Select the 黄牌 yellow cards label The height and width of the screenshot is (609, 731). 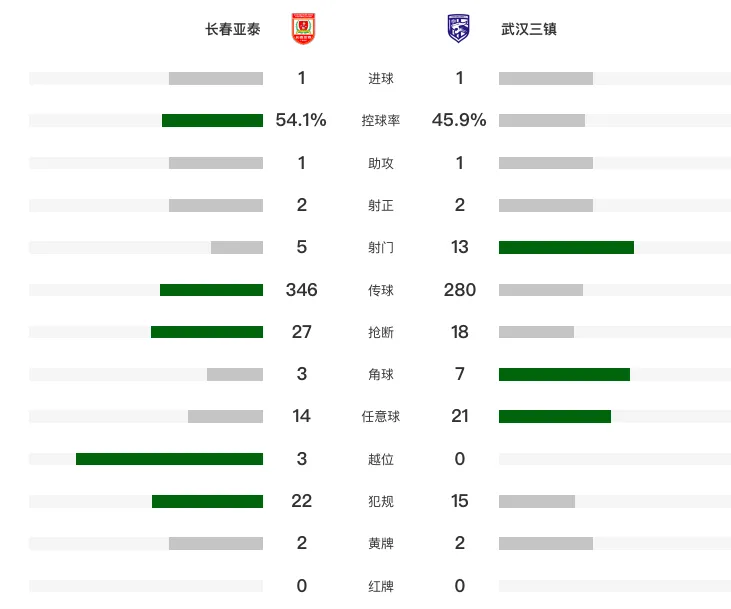381,543
